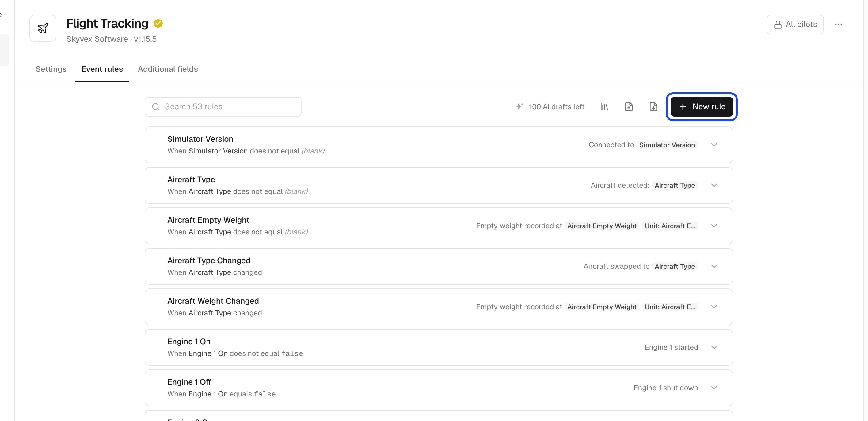Click 'Skyvex Software · v1.15.5' subtitle
The height and width of the screenshot is (421, 868).
pyautogui.click(x=112, y=39)
